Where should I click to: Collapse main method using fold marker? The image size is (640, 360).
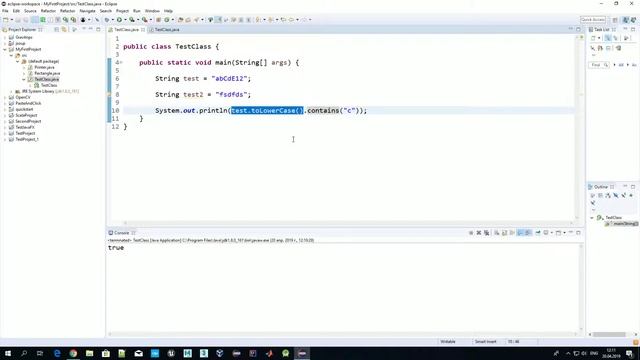(121, 62)
